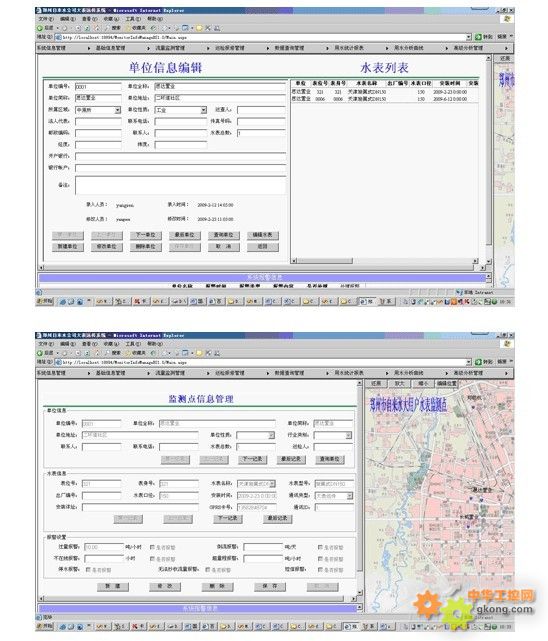548x641 pixels.
Task: Open address bar dropdown arrow in 单位信息编辑 window
Action: tap(469, 37)
